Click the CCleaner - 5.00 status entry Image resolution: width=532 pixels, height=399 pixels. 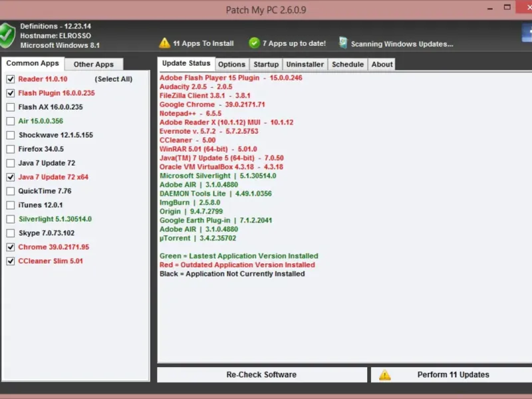(188, 140)
